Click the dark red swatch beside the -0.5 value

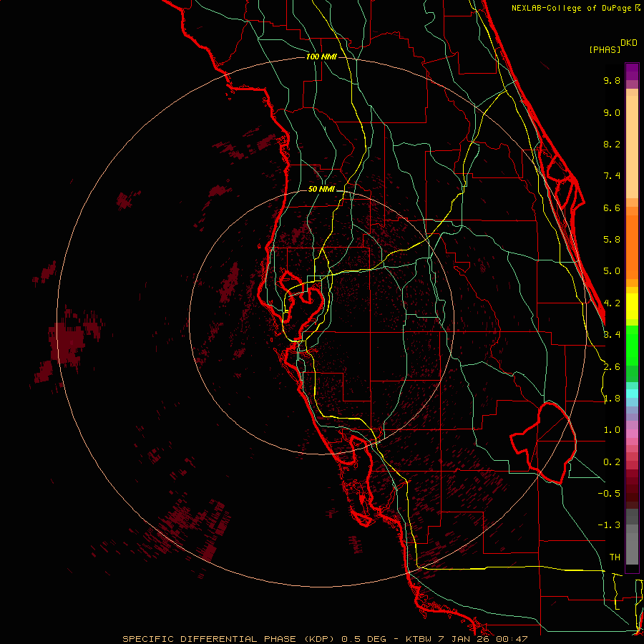coord(632,492)
